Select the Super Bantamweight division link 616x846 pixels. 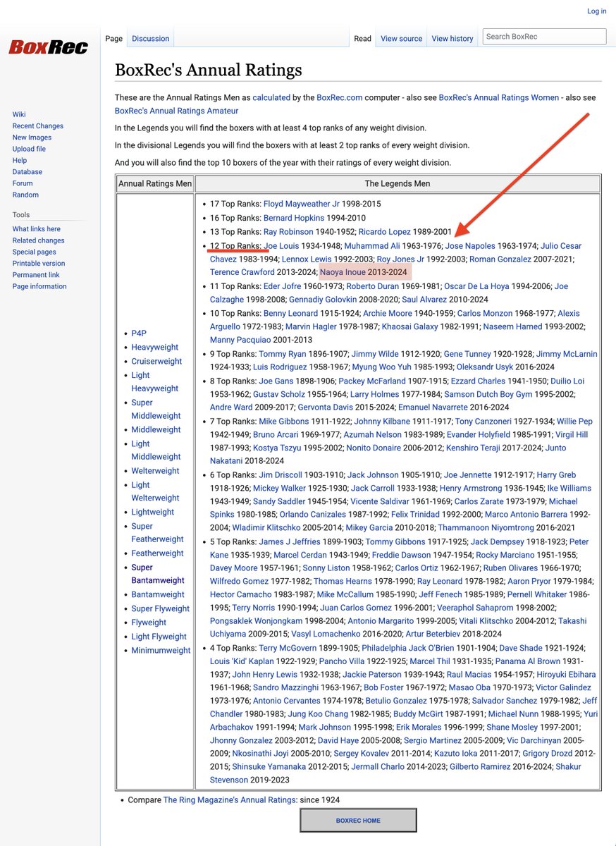[158, 574]
